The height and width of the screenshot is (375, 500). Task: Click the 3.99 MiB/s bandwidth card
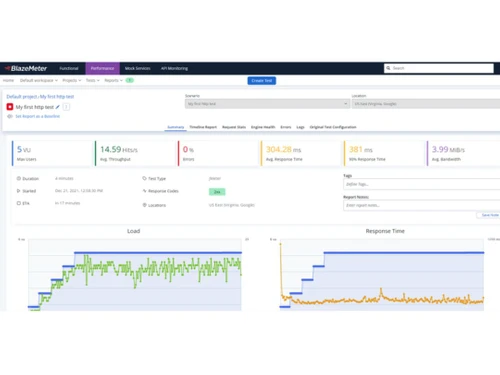pos(464,153)
